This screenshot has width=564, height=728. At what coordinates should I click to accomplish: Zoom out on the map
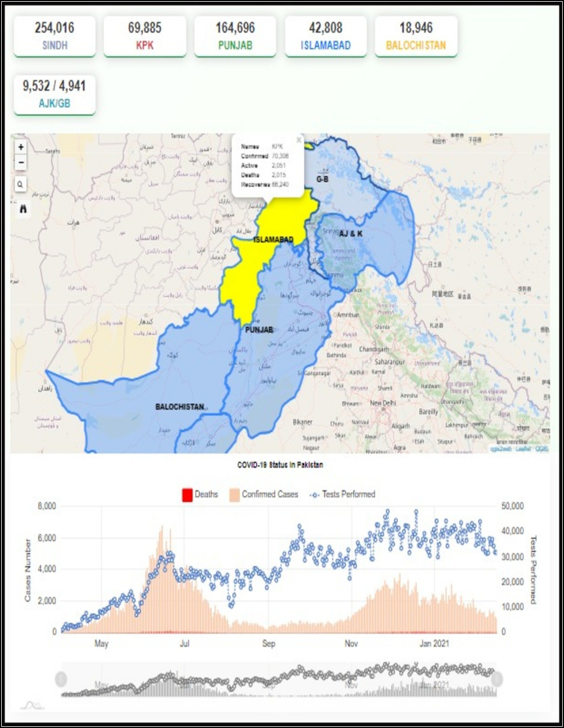21,163
